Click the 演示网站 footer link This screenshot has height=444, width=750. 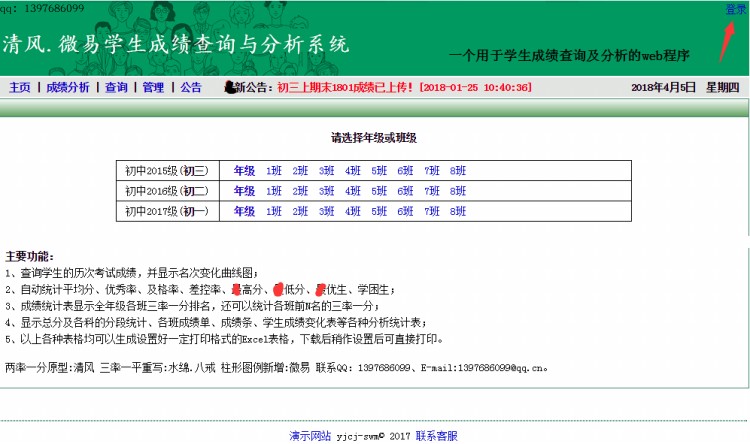tap(310, 436)
